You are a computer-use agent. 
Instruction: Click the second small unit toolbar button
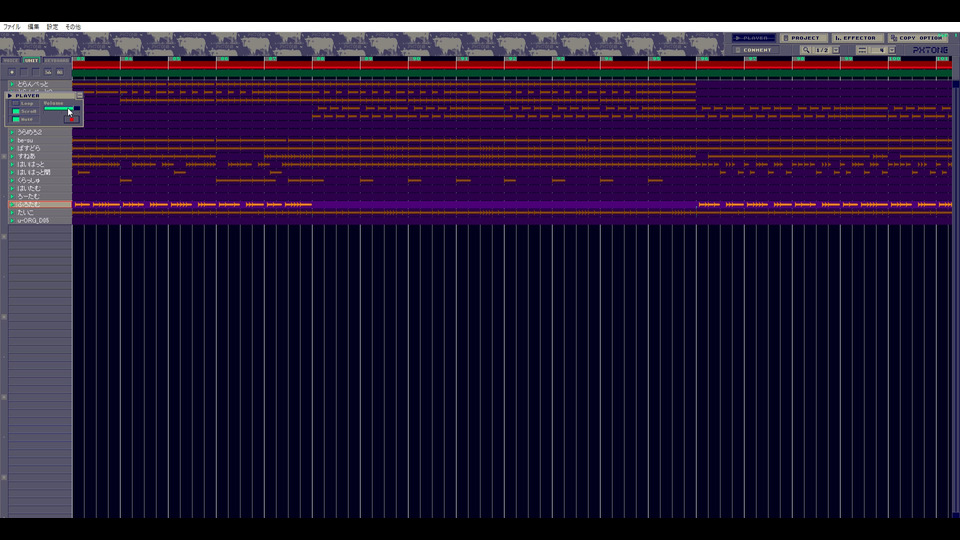pyautogui.click(x=24, y=72)
